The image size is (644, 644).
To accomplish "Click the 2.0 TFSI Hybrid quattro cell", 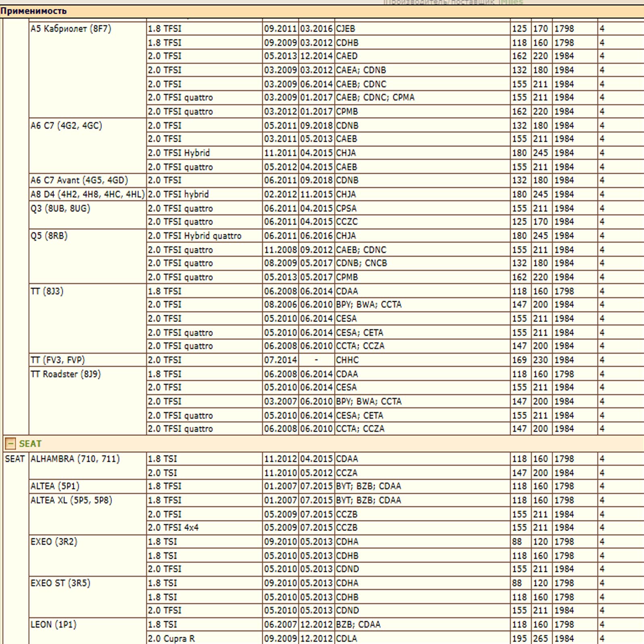I will point(194,236).
